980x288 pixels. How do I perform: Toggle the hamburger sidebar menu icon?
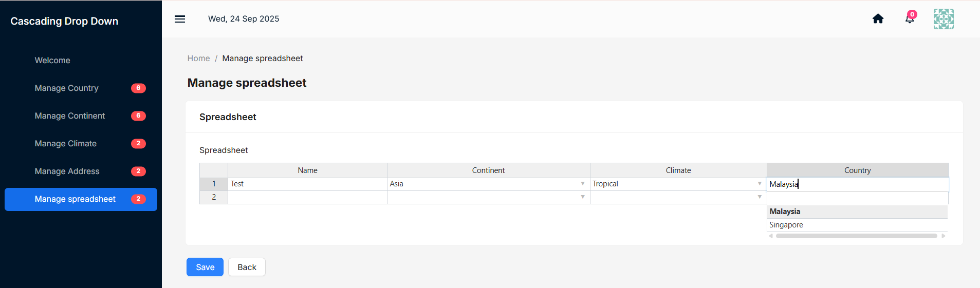180,19
